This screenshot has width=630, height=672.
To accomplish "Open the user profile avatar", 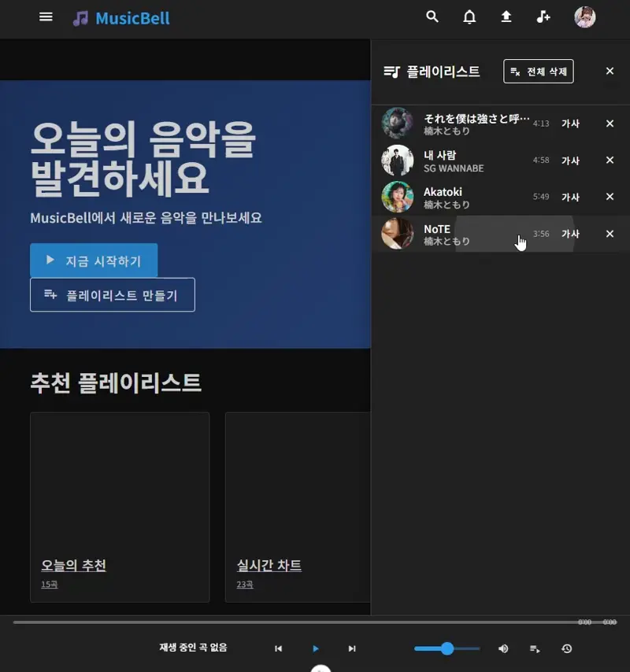I will (584, 17).
